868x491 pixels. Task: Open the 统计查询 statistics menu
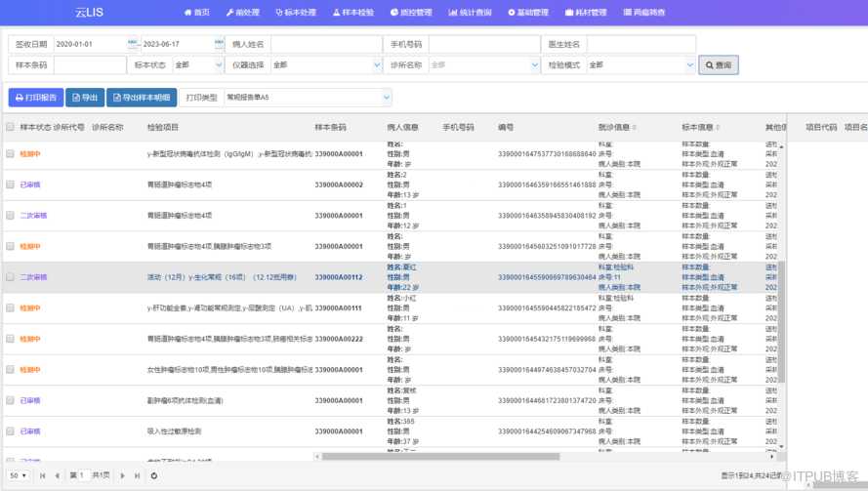(x=470, y=13)
